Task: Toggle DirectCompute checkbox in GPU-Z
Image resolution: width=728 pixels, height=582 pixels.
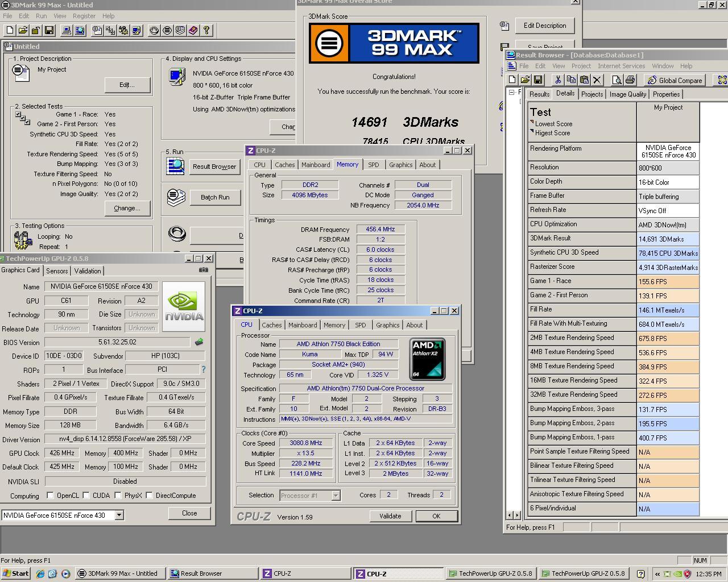Action: coord(149,495)
